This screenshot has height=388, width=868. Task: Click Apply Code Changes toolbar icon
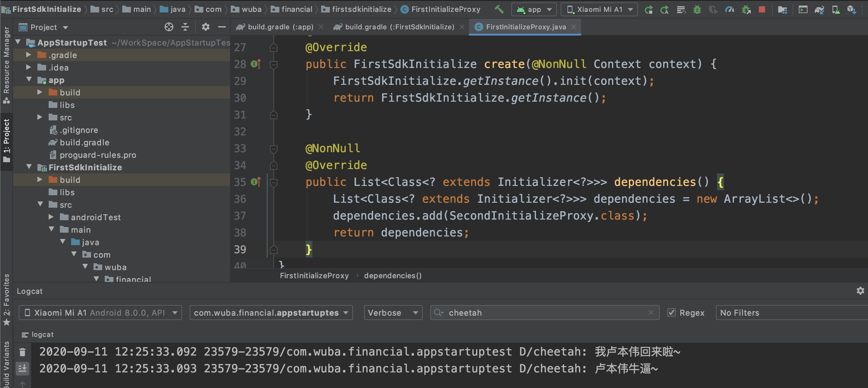(681, 9)
